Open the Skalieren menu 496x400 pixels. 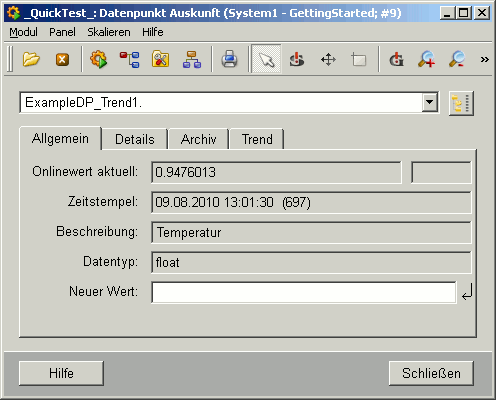pos(109,32)
